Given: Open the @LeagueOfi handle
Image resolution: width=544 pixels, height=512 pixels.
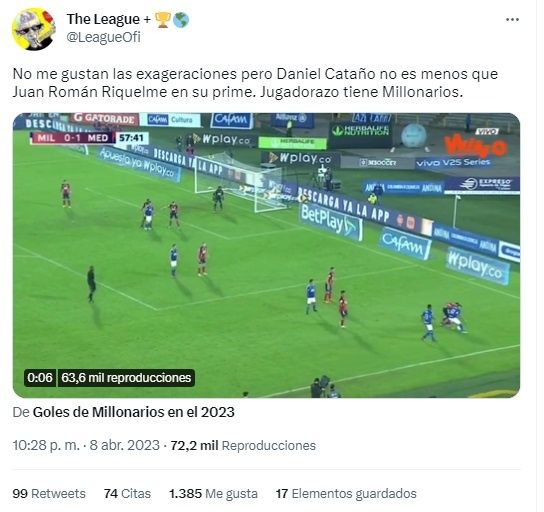Looking at the screenshot, I should pos(103,37).
